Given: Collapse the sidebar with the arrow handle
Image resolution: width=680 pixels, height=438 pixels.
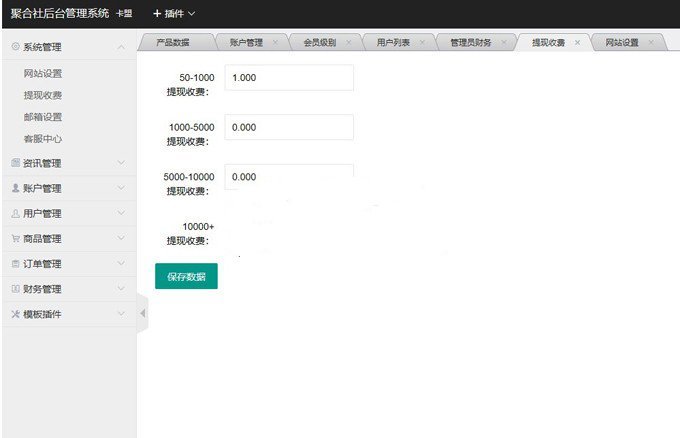Looking at the screenshot, I should pos(142,314).
